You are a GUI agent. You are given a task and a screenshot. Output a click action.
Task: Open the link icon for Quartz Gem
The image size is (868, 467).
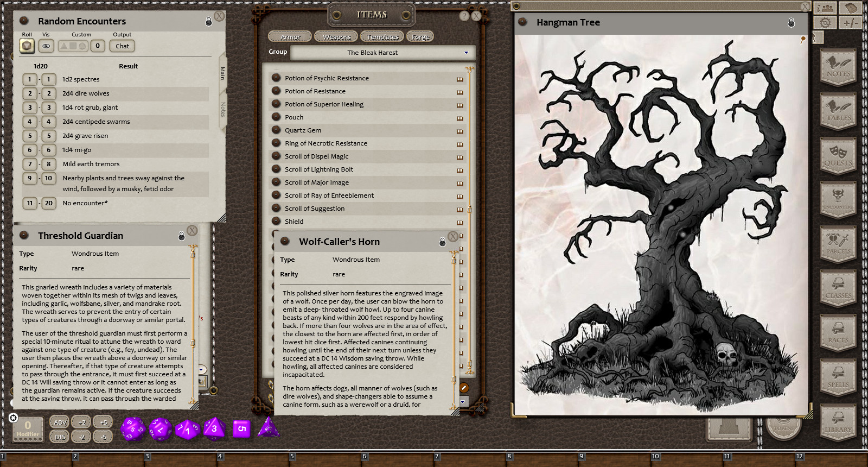click(459, 131)
